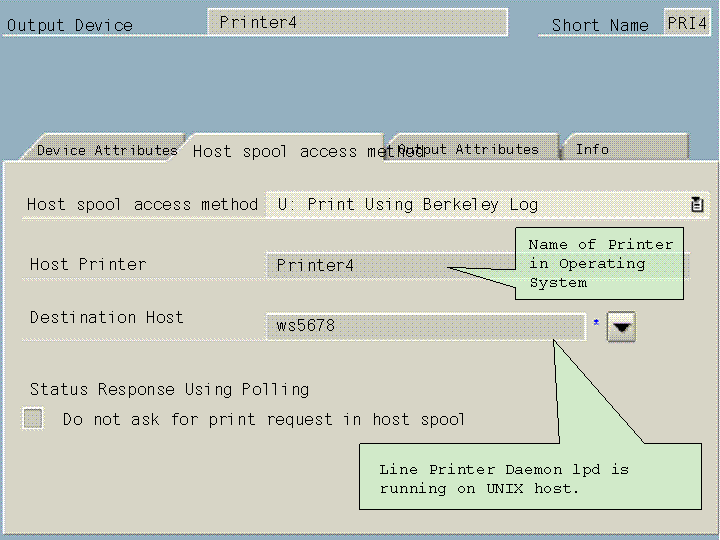The image size is (720, 540).
Task: Click the black arrow beside Destination Host
Action: pyautogui.click(x=621, y=326)
